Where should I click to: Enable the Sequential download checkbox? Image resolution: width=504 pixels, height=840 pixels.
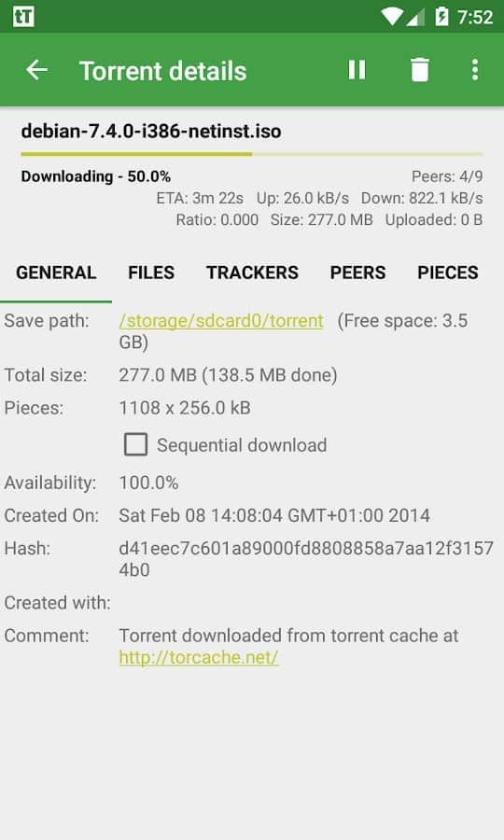click(x=135, y=444)
